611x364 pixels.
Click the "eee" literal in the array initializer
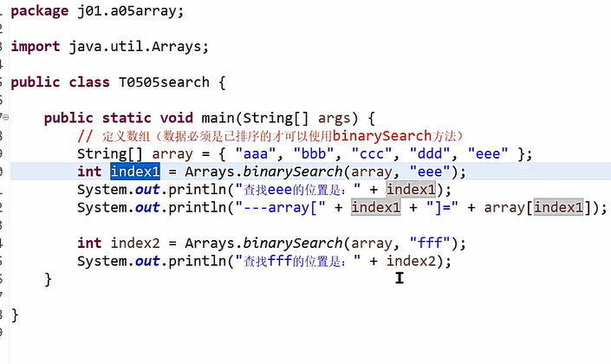pos(488,153)
